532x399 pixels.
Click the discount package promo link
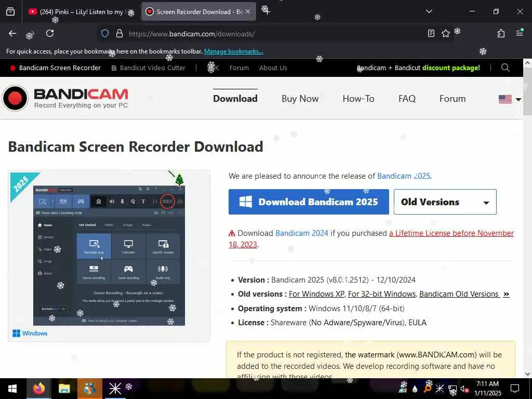(x=418, y=68)
